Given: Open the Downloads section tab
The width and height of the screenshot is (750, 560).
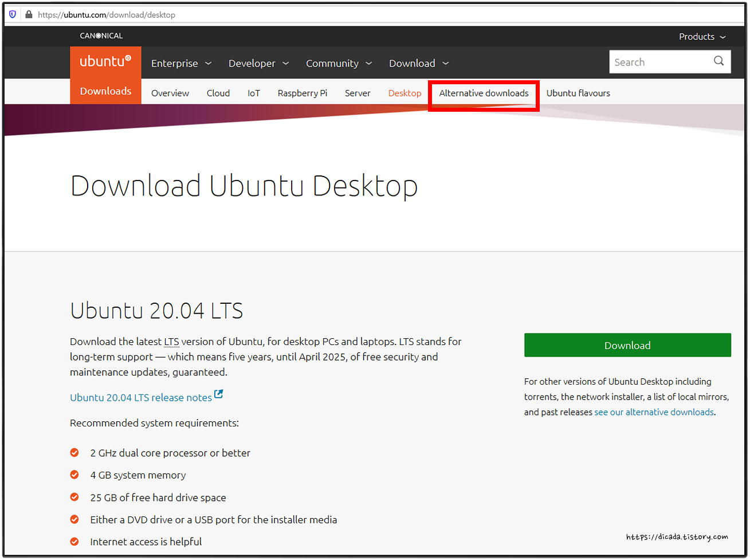Looking at the screenshot, I should (105, 91).
